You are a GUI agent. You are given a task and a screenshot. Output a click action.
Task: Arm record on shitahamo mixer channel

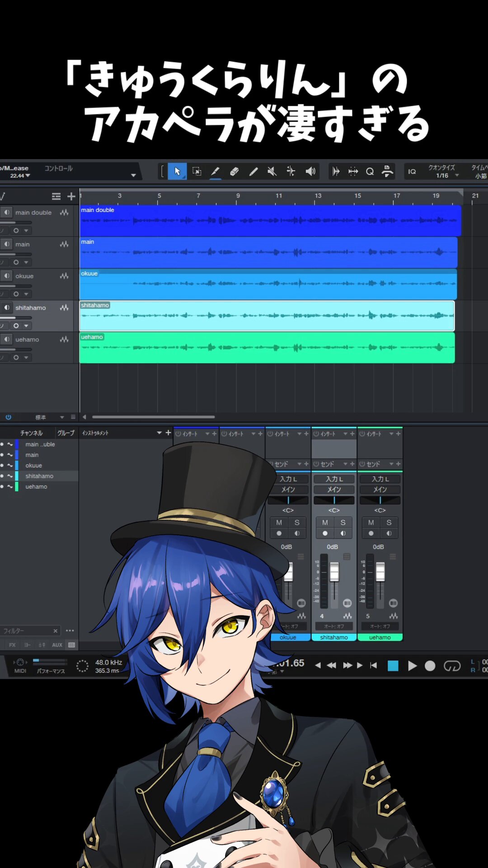tap(325, 533)
